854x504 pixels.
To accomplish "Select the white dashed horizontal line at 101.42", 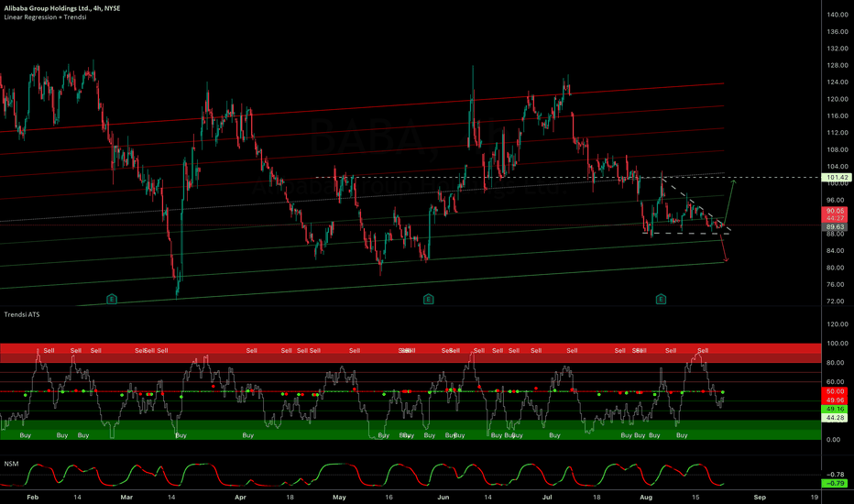I will click(567, 178).
